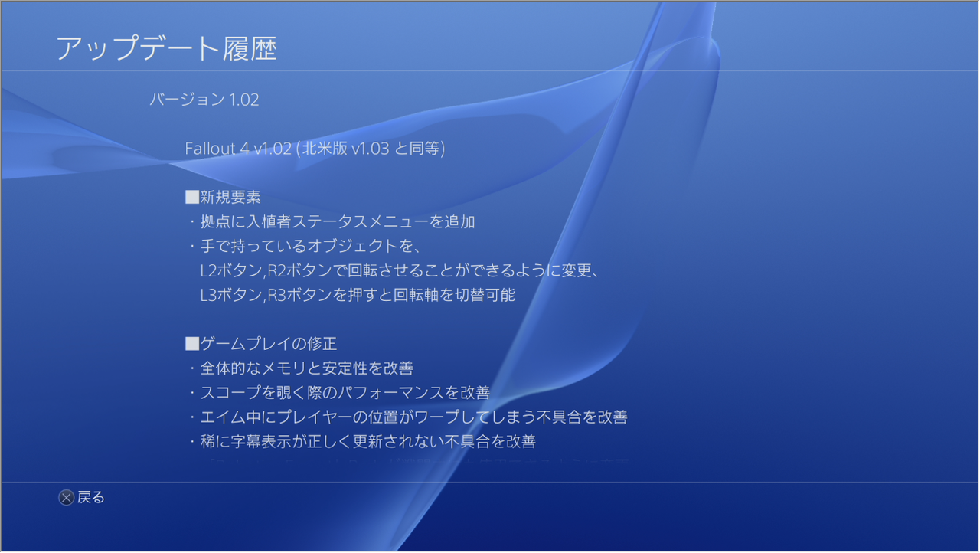Click the 拠点に入植者ステータスメニューを追加 line
Viewport: 980px width, 553px height.
pyautogui.click(x=331, y=222)
